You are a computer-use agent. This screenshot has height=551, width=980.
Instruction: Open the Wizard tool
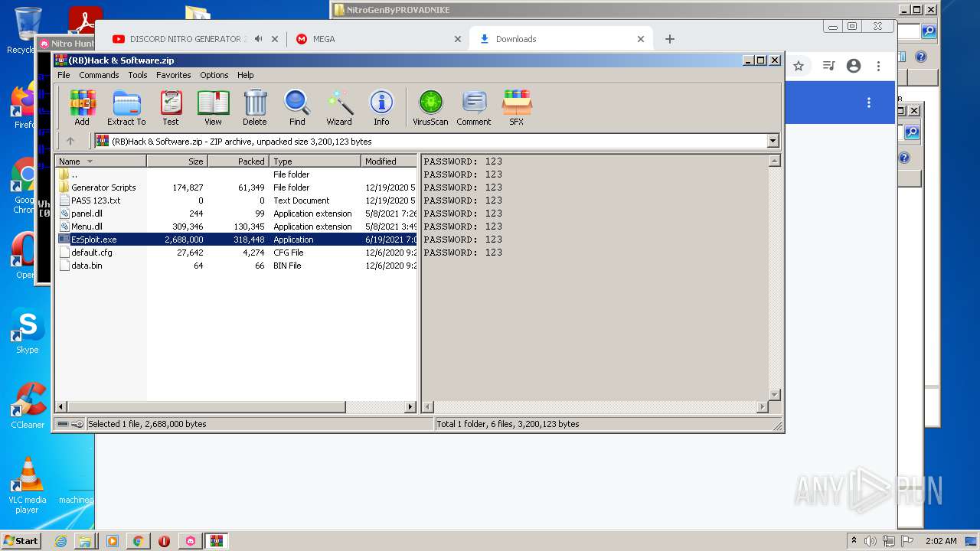(339, 107)
